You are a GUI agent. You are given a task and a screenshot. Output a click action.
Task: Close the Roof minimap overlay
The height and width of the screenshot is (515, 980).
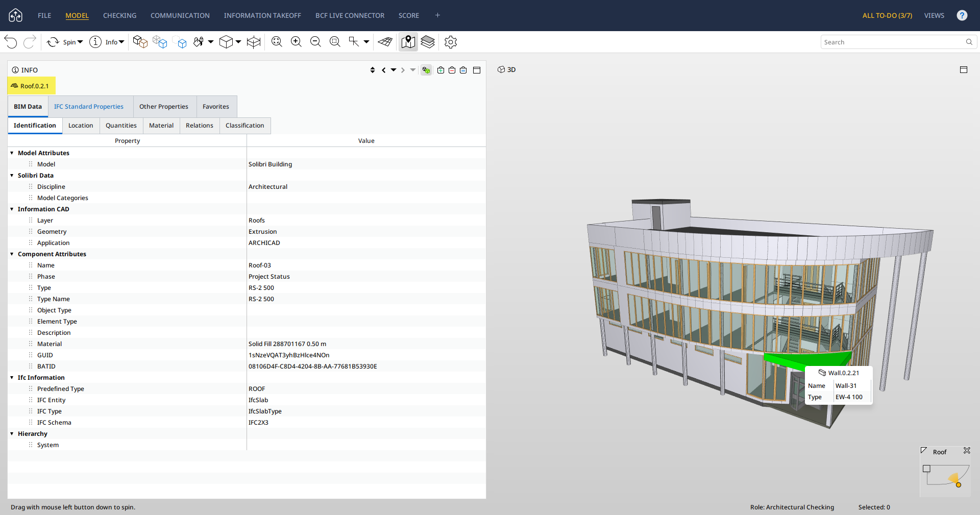coord(967,451)
